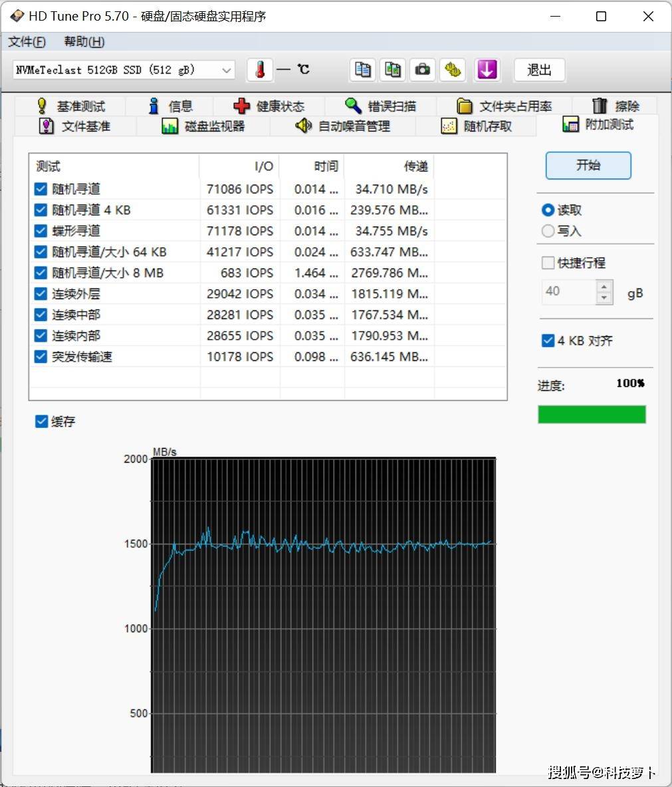This screenshot has width=672, height=787.
Task: Toggle 随机寻道/大小 64 KB checkbox
Action: pos(41,252)
